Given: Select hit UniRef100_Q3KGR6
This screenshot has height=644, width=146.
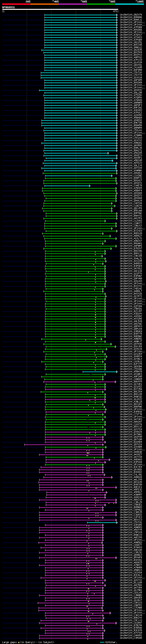Looking at the screenshot, I should coord(131,525).
